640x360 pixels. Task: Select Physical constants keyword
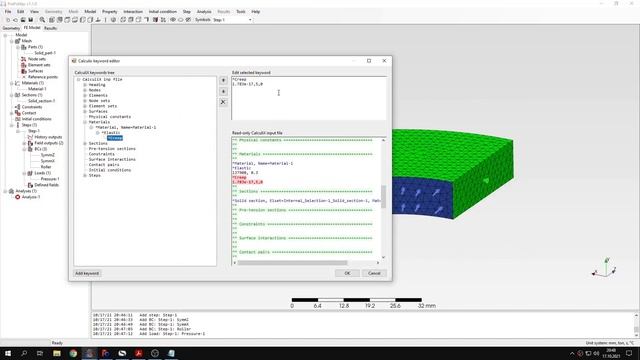point(110,117)
